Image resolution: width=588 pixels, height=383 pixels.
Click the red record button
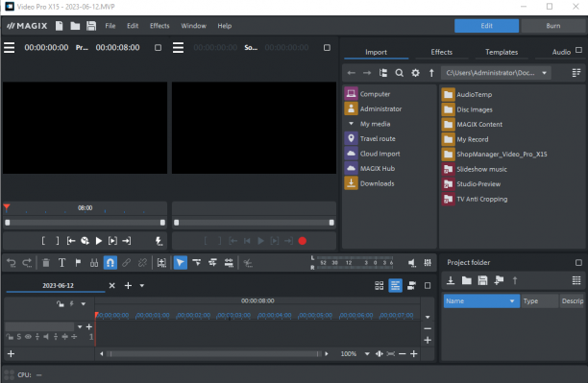point(303,241)
